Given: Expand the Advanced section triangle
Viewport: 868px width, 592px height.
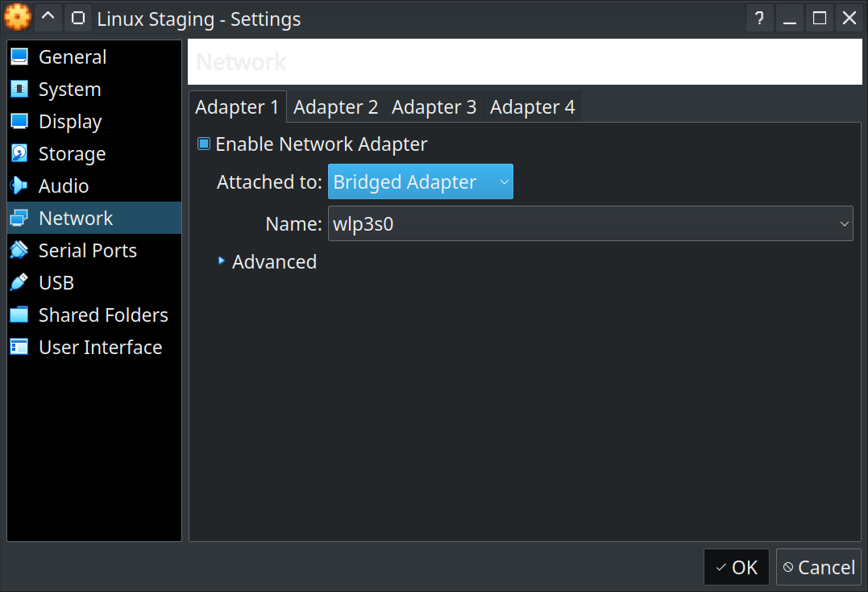Looking at the screenshot, I should (222, 261).
